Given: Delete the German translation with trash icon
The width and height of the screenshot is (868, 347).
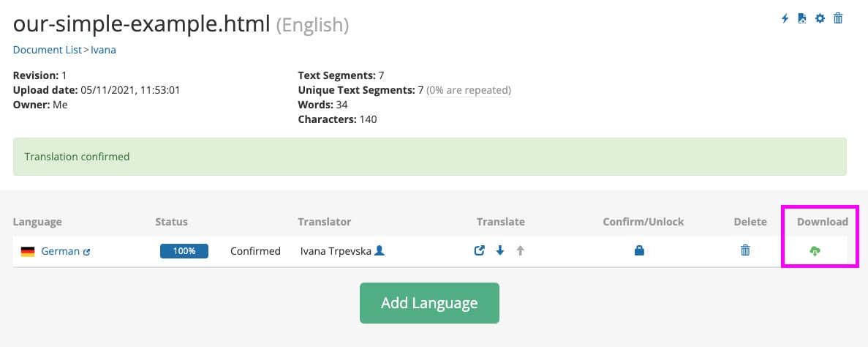Looking at the screenshot, I should pyautogui.click(x=745, y=250).
